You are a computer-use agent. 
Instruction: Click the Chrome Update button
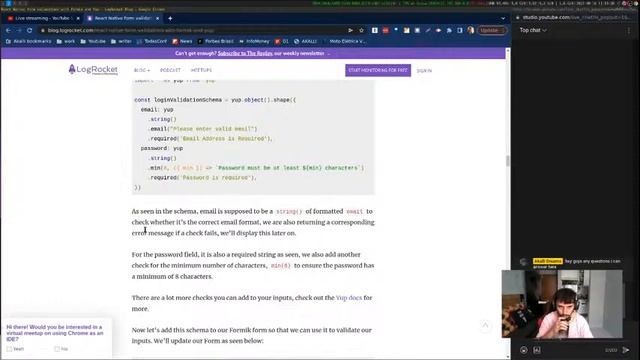(x=491, y=30)
